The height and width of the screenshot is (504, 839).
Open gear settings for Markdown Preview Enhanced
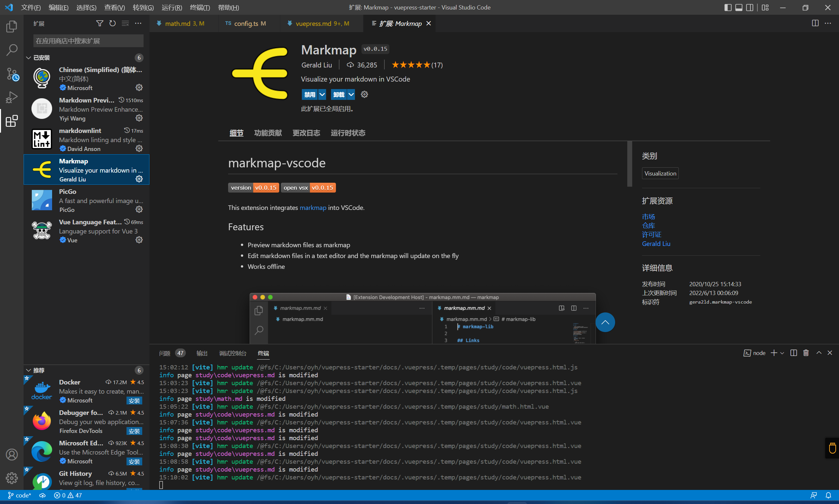[139, 118]
